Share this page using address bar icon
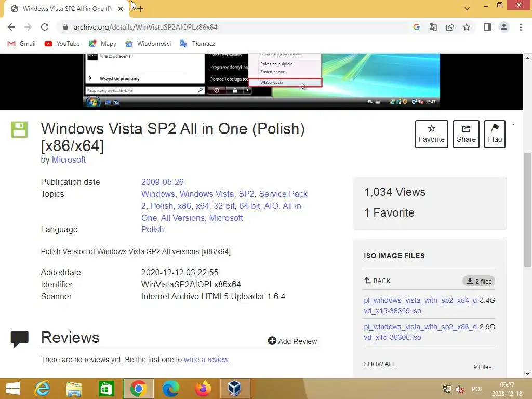Viewport: 532px width, 399px height. 450,27
